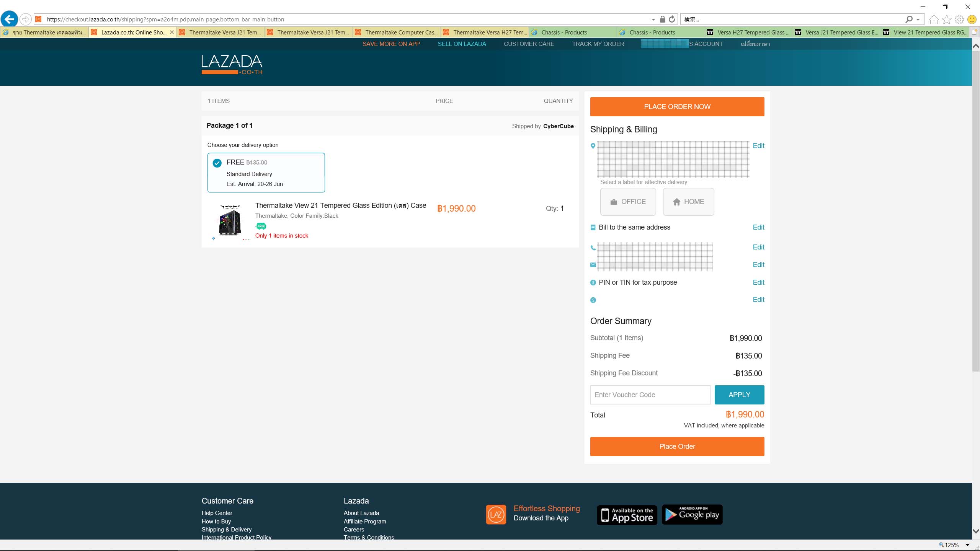This screenshot has width=980, height=551.
Task: Edit PIN or TIN for tax purpose
Action: 758,282
